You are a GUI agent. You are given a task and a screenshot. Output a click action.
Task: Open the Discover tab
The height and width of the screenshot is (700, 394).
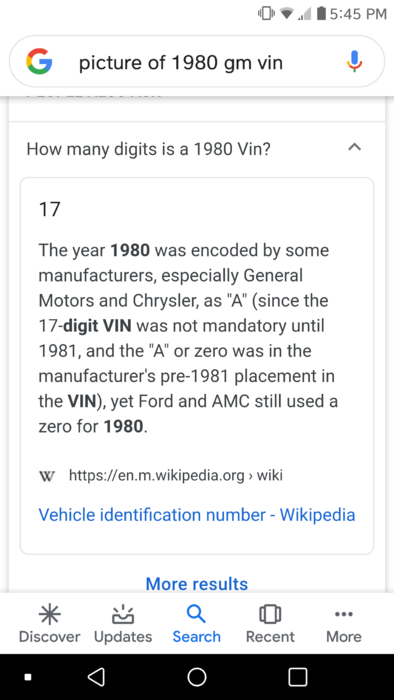tap(50, 624)
